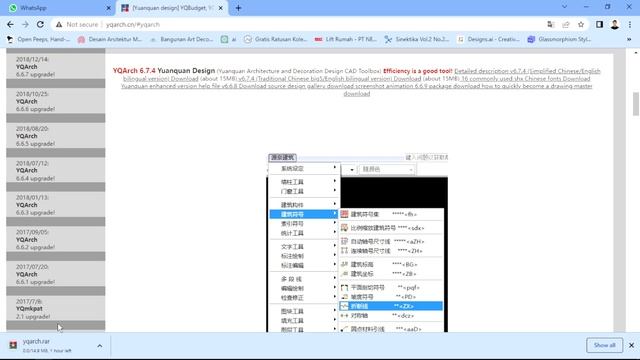Select the 2017/7/8 YQmkpat 2.1 upgrade entry

coord(56,309)
